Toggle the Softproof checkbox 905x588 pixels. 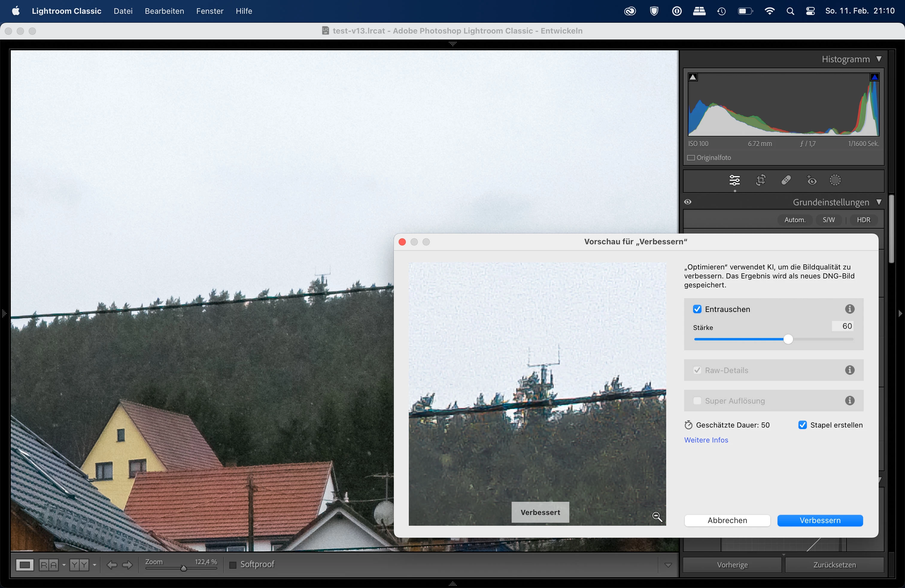[x=233, y=565]
